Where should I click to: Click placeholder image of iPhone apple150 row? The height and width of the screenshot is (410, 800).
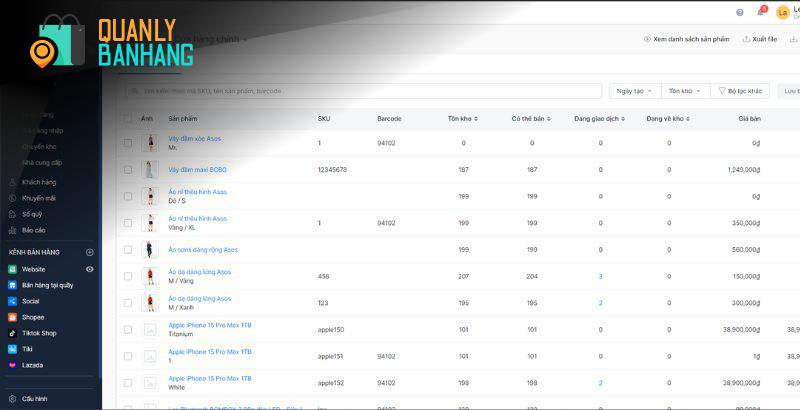(149, 329)
